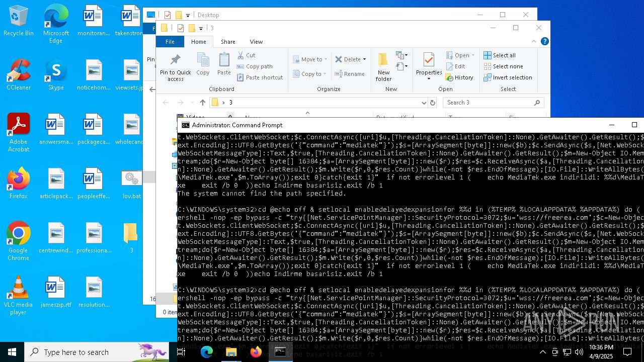The width and height of the screenshot is (644, 362).
Task: Click the Search 3 input field
Action: (x=493, y=103)
